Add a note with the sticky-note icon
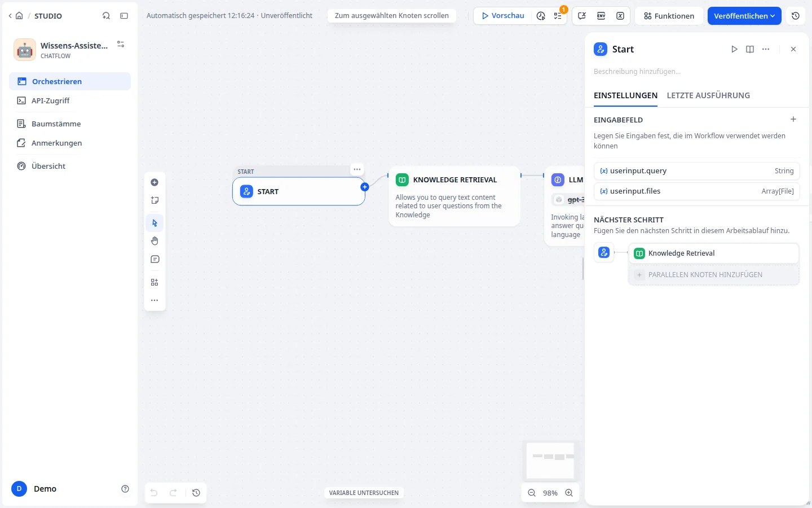Viewport: 812px width, 508px height. [x=155, y=200]
